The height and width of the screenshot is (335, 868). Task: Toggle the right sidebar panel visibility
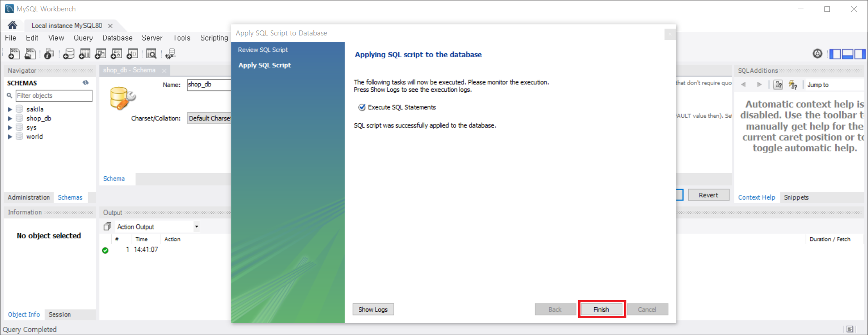860,54
